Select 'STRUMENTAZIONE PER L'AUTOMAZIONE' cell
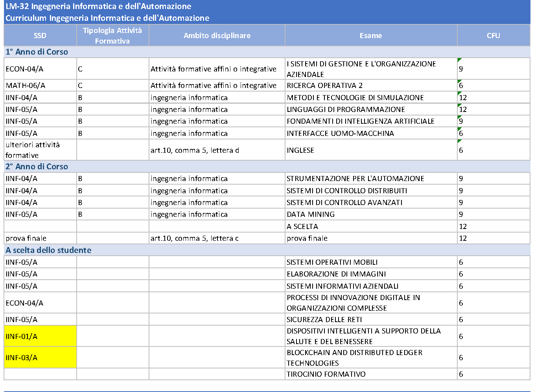534x392 pixels. 371,178
